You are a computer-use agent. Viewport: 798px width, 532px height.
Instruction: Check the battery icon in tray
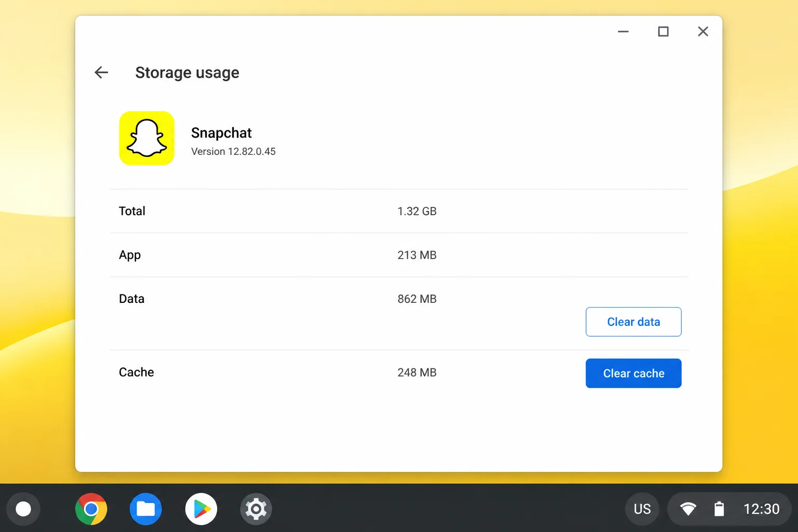click(719, 509)
